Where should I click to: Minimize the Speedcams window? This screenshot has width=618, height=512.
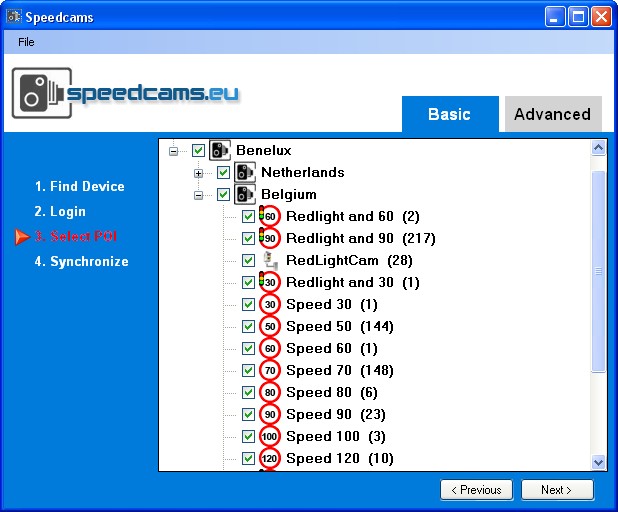point(555,17)
